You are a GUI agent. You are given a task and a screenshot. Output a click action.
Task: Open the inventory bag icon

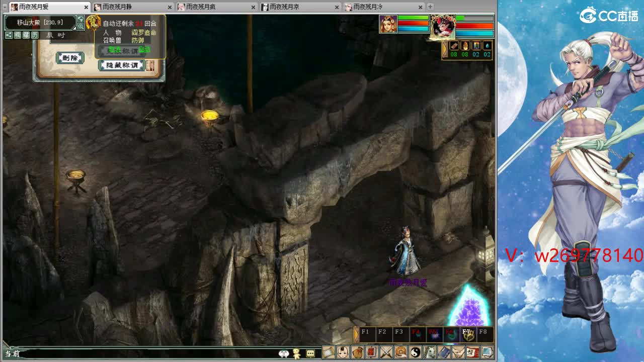357,352
